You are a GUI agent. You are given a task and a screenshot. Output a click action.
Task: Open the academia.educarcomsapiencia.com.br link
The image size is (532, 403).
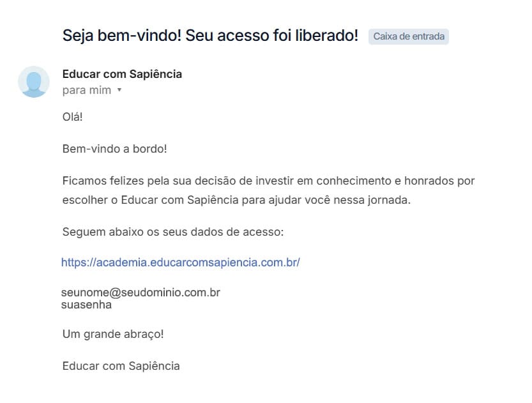(180, 262)
